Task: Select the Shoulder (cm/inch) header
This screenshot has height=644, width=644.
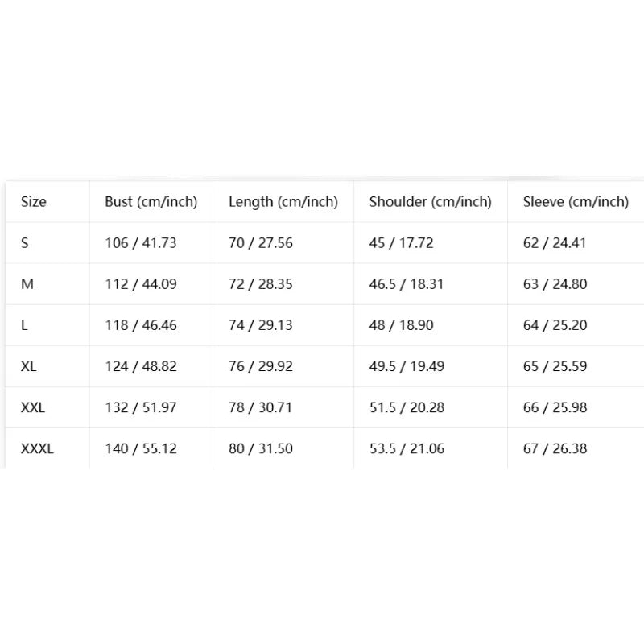Action: pyautogui.click(x=431, y=202)
